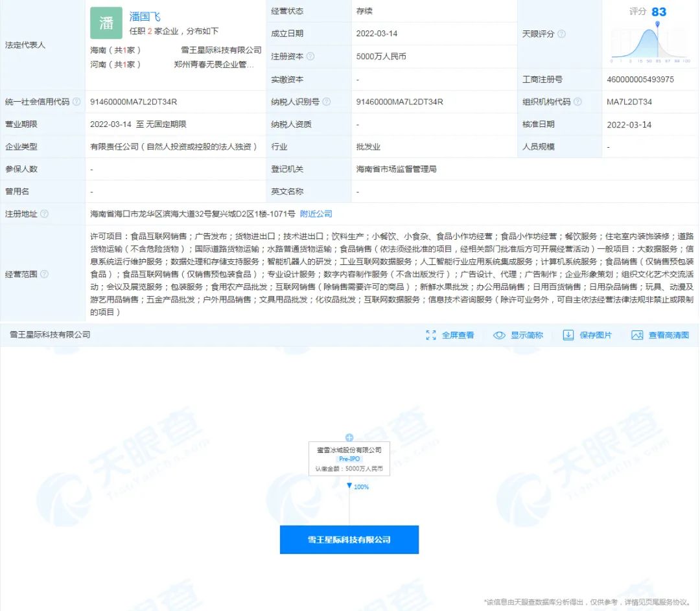Click the green 潘 avatar icon
700x611 pixels.
pyautogui.click(x=106, y=23)
